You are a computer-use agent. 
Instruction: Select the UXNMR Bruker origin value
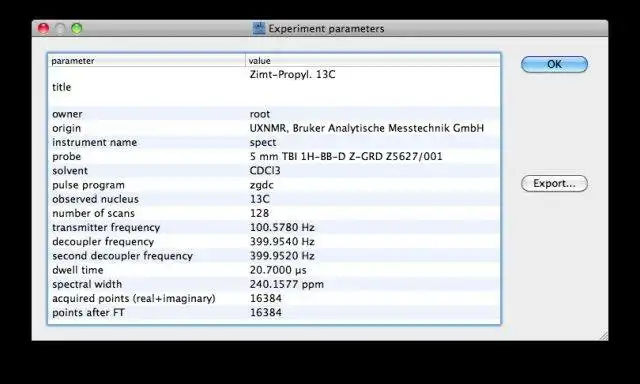[367, 128]
